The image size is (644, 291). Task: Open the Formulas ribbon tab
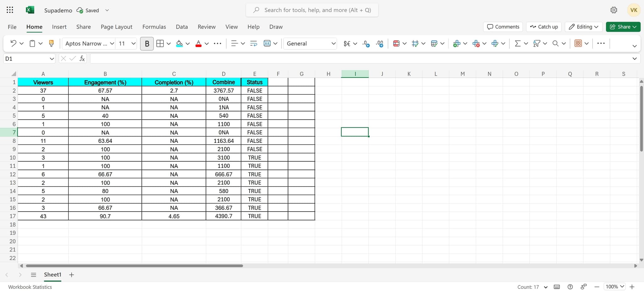coord(154,27)
